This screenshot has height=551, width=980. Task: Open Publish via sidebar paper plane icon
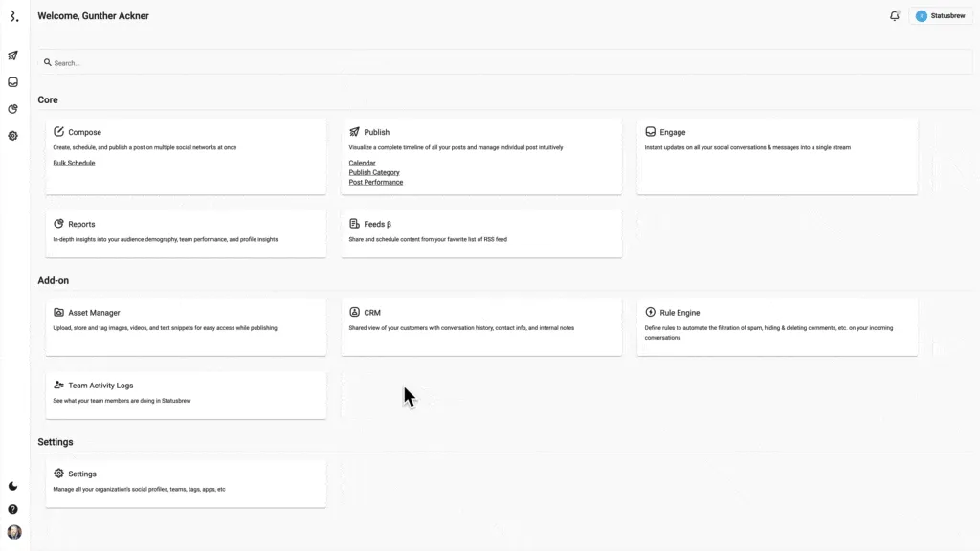(13, 55)
